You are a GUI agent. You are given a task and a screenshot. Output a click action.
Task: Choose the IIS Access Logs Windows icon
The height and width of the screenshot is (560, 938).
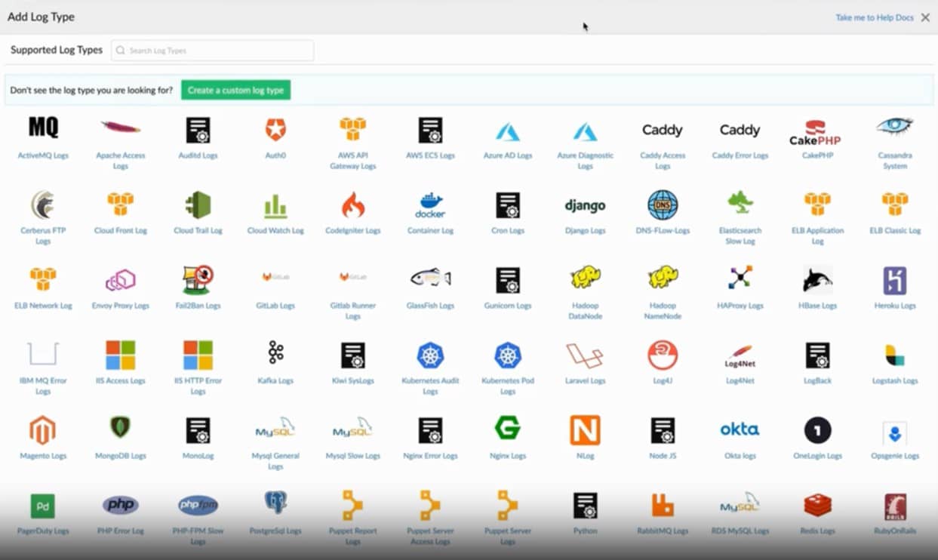pyautogui.click(x=121, y=355)
